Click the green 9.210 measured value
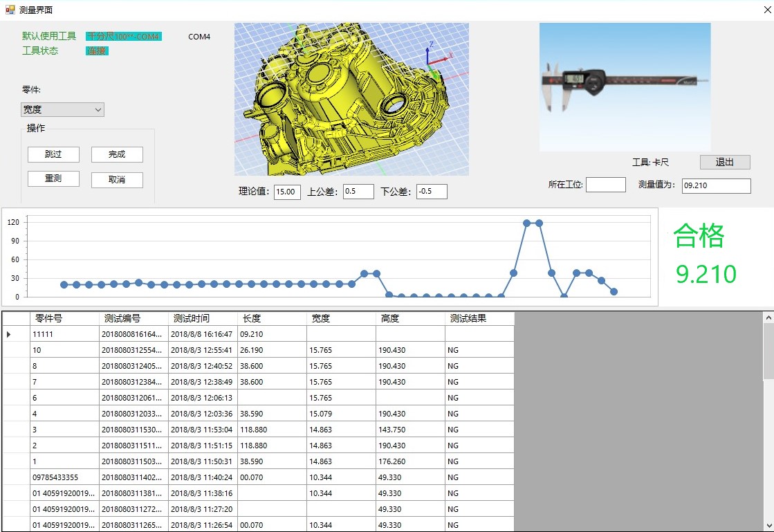Image resolution: width=774 pixels, height=532 pixels. (706, 274)
